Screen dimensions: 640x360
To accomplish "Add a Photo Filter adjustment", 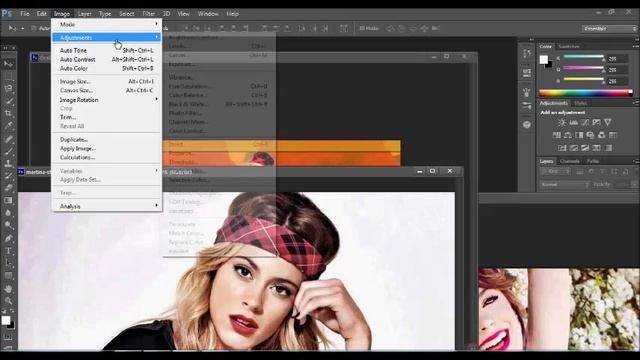I will tap(590, 135).
